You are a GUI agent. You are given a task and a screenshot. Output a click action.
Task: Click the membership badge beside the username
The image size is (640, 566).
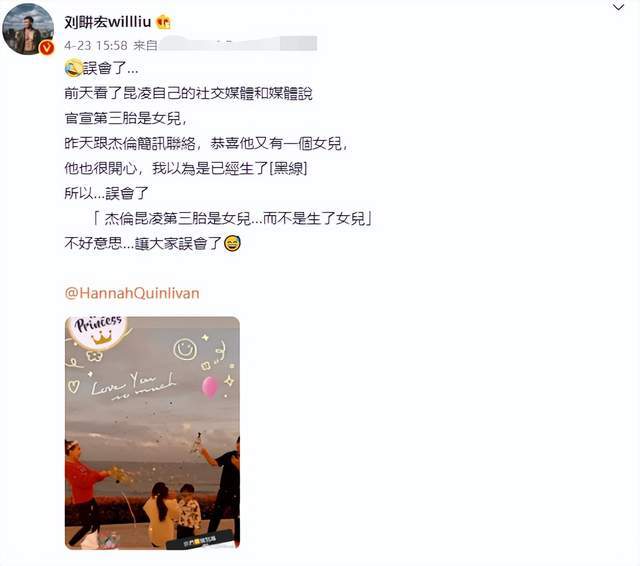(x=163, y=21)
